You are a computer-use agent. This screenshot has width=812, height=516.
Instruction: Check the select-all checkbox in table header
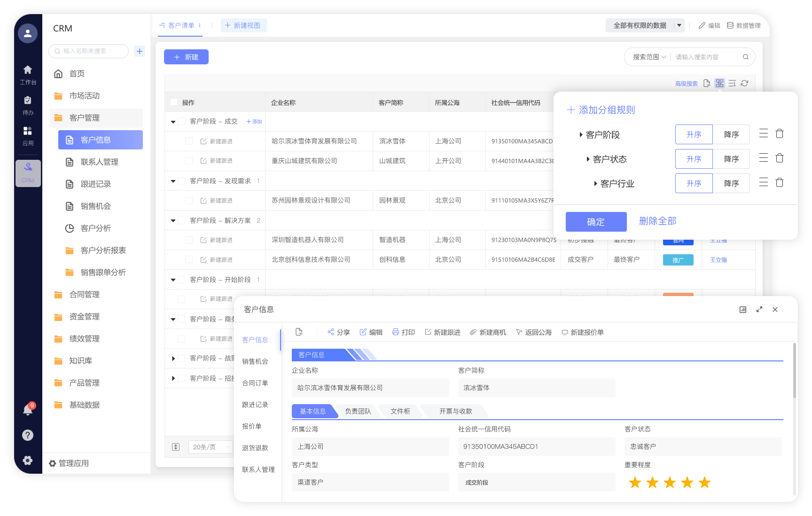(174, 102)
